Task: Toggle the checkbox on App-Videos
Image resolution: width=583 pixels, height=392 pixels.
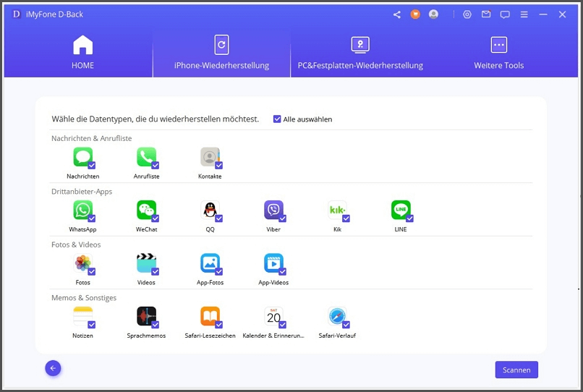Action: point(282,272)
